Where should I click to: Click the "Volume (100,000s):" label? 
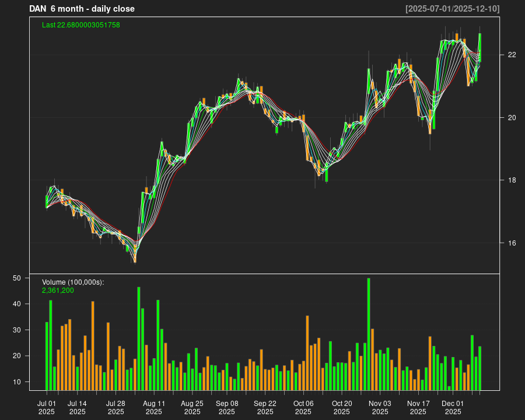[73, 282]
